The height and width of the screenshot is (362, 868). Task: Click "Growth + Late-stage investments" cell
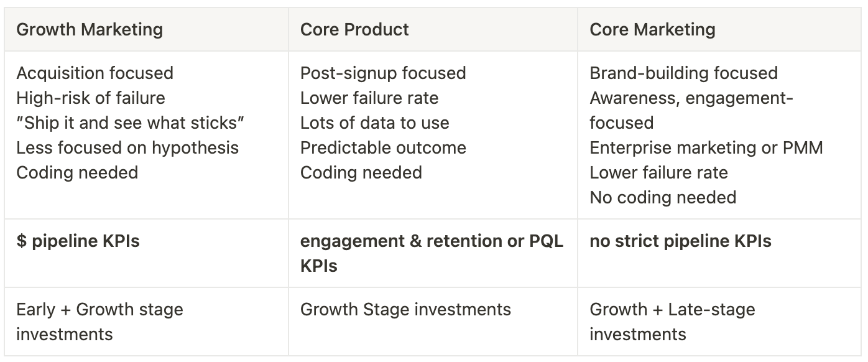(672, 322)
